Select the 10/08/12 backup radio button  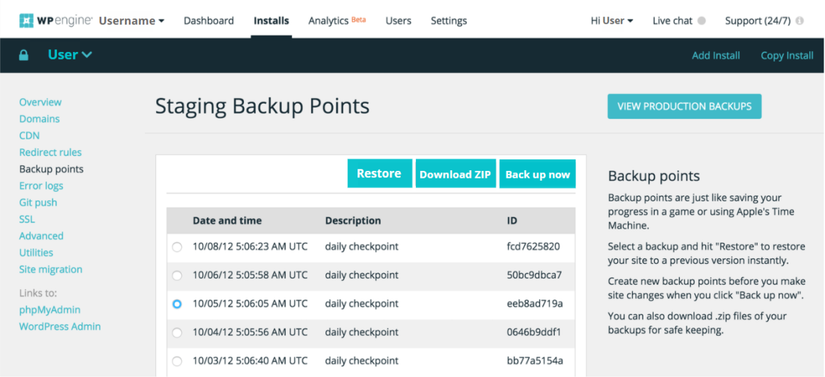[177, 247]
